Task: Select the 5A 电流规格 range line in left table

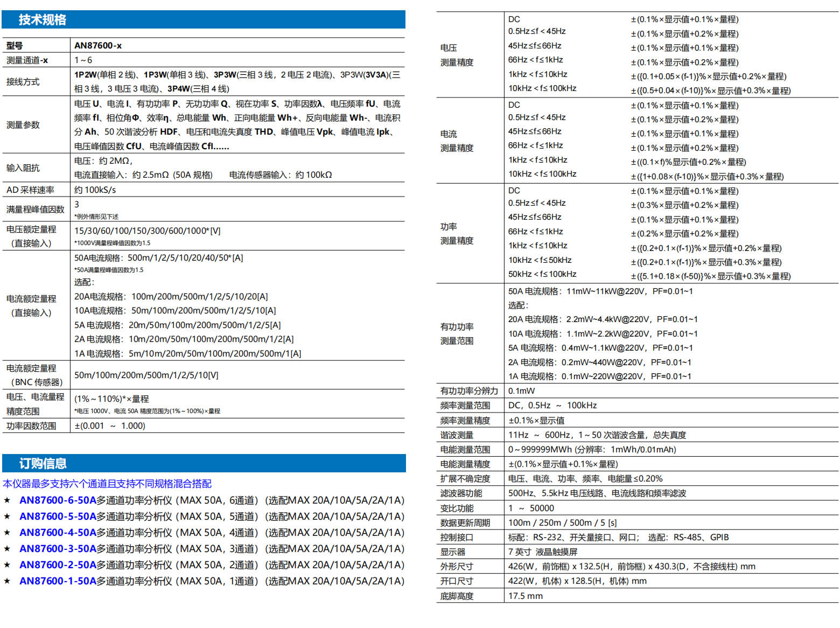Action: point(178,325)
